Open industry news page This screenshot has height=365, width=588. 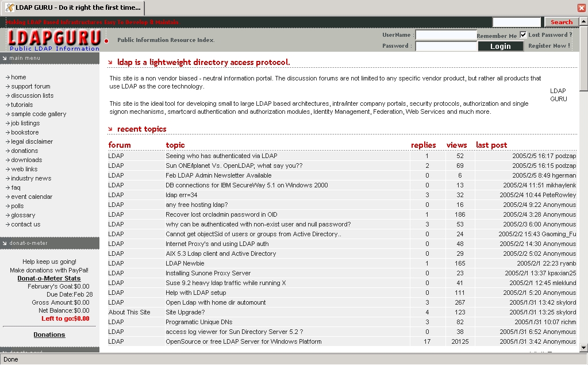[31, 178]
